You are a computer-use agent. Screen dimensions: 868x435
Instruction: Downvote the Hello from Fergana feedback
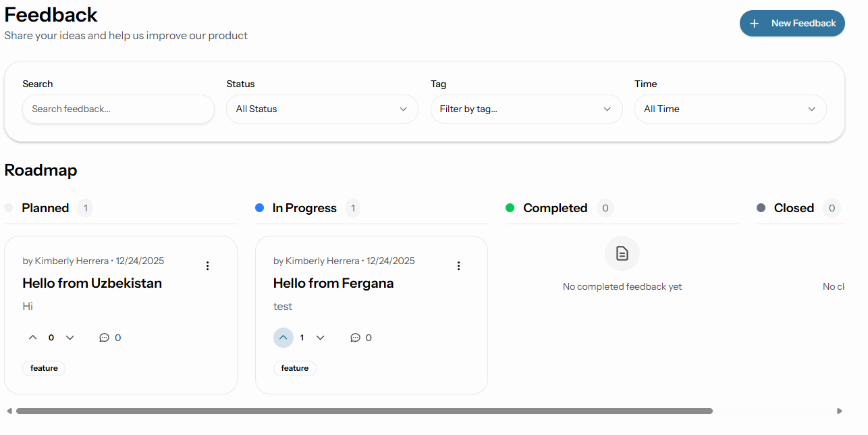click(x=320, y=337)
